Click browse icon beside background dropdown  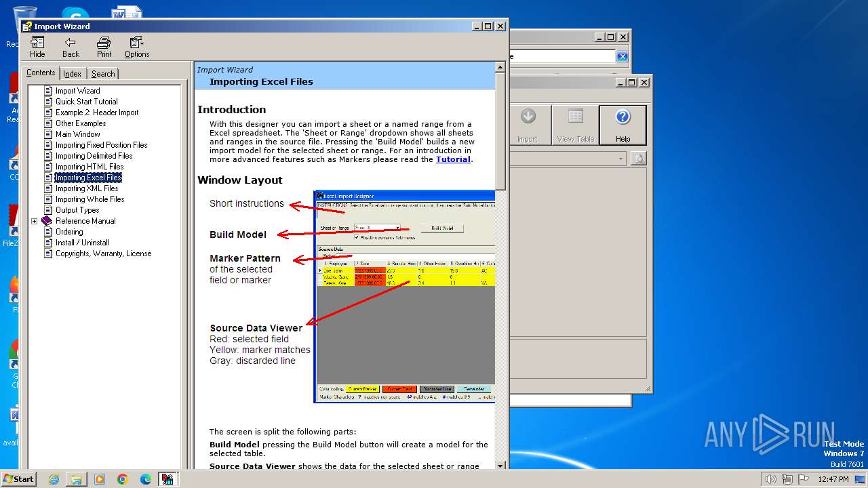[x=638, y=159]
